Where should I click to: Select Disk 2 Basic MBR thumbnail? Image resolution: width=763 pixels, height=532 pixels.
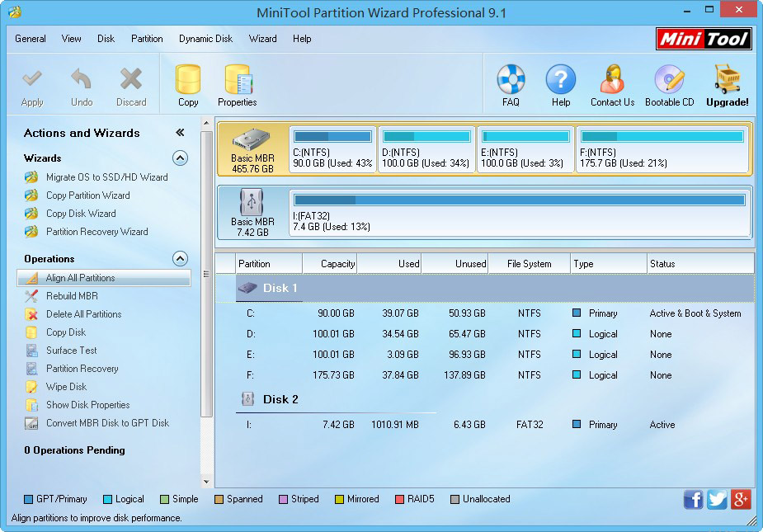pos(252,212)
